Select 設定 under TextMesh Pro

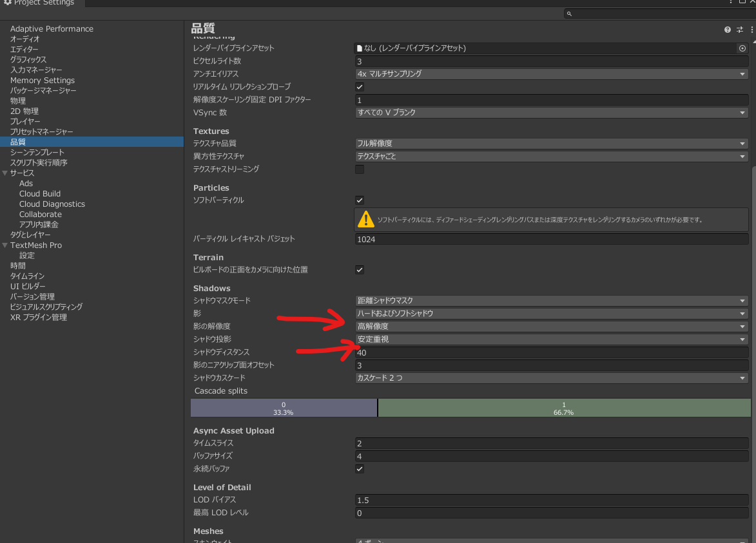coord(26,255)
